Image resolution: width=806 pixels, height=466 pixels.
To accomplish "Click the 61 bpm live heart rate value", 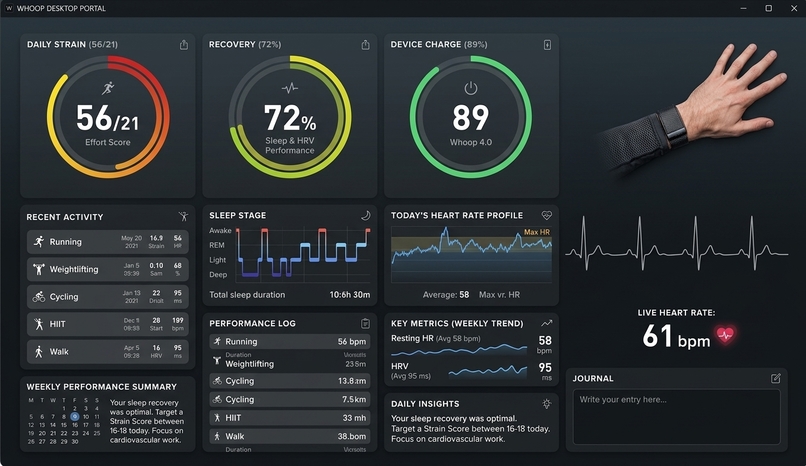I will 676,336.
